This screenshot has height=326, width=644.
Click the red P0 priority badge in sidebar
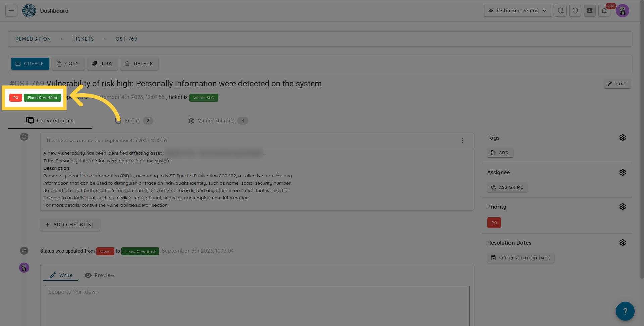click(494, 223)
